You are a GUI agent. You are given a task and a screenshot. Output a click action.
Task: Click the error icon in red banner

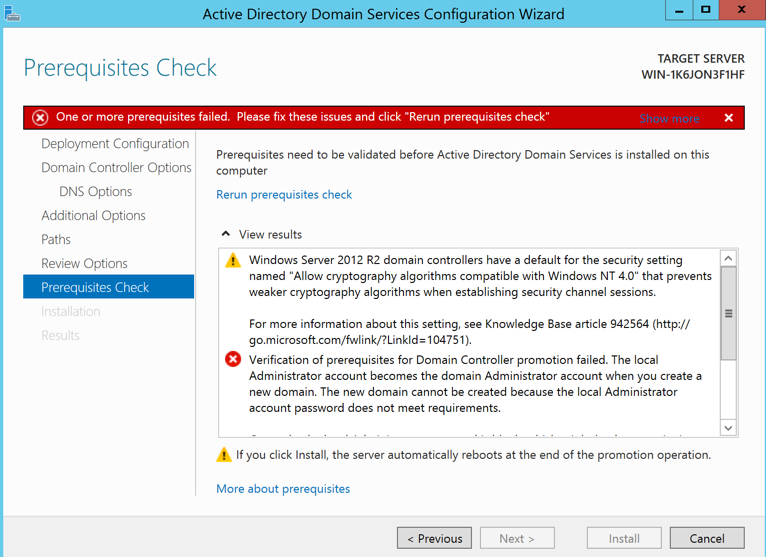pos(40,118)
